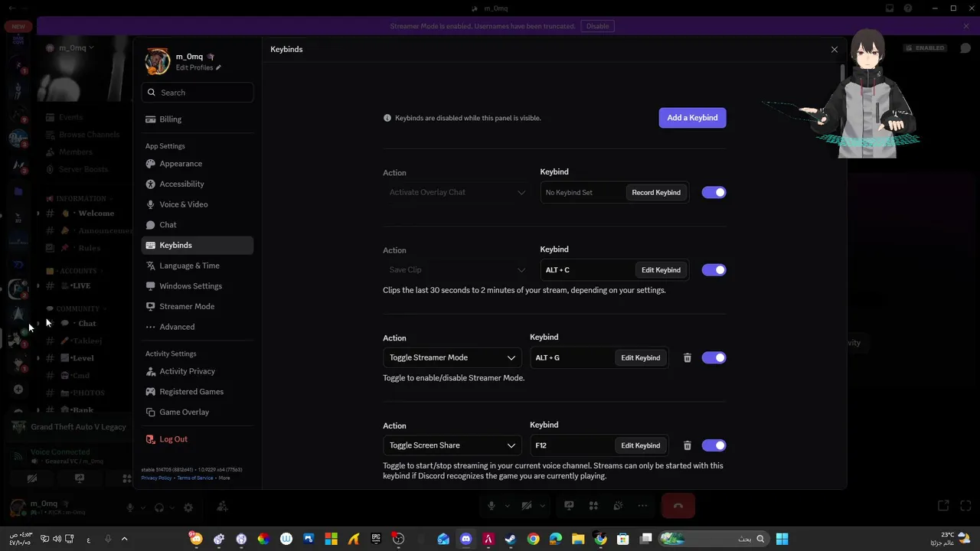Open Registered Games controller entry
980x551 pixels.
(198, 392)
